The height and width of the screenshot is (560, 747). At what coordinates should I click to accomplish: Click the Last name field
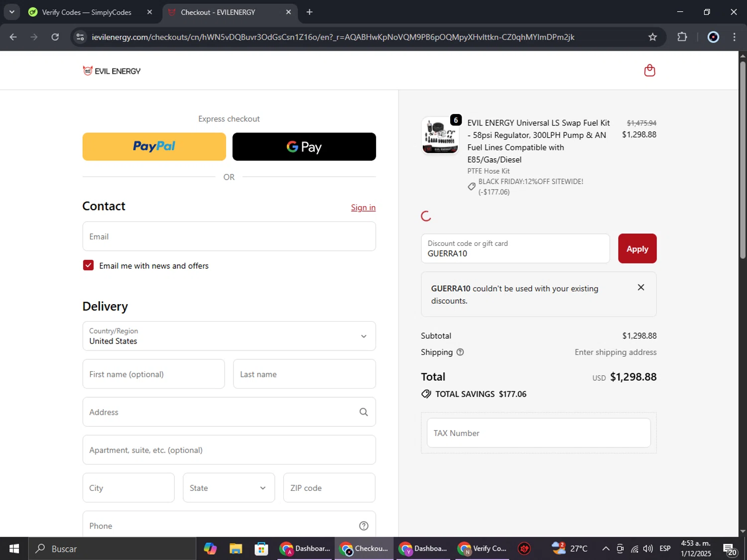304,374
